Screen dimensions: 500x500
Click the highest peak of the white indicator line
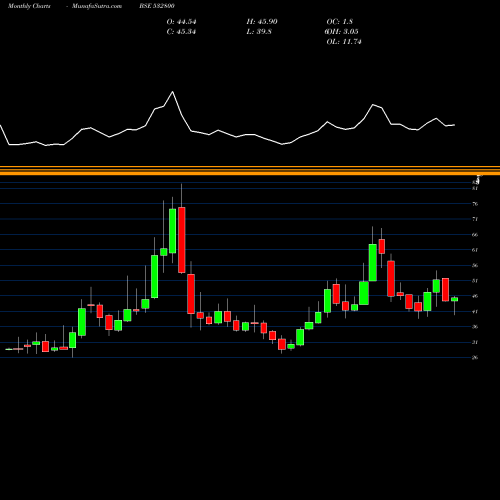(173, 92)
